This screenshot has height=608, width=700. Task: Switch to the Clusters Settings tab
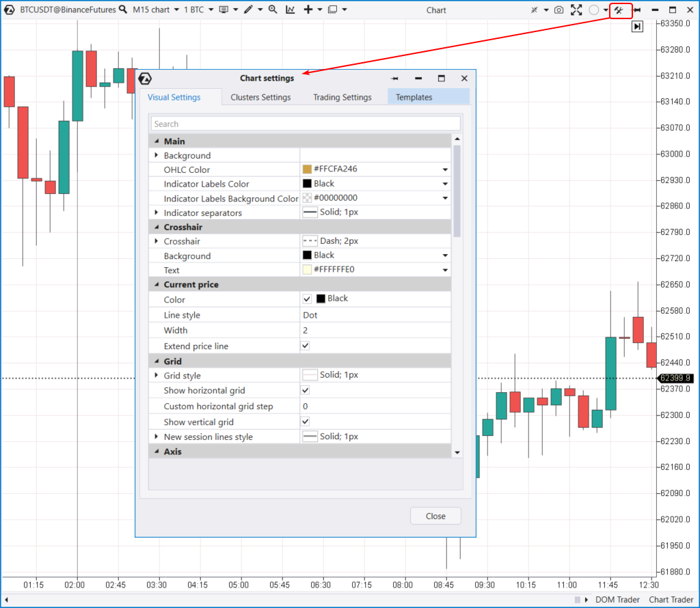pos(260,97)
